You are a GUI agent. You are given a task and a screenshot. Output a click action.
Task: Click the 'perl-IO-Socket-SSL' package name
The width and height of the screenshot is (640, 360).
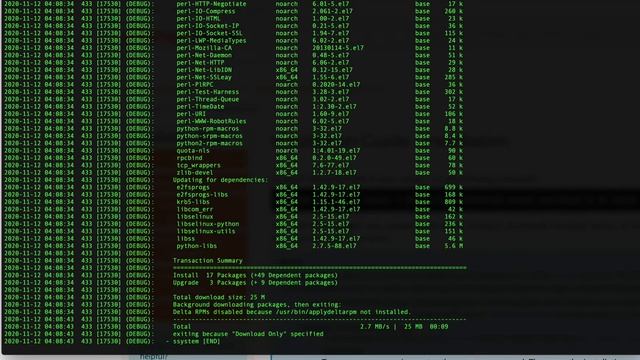[209, 33]
